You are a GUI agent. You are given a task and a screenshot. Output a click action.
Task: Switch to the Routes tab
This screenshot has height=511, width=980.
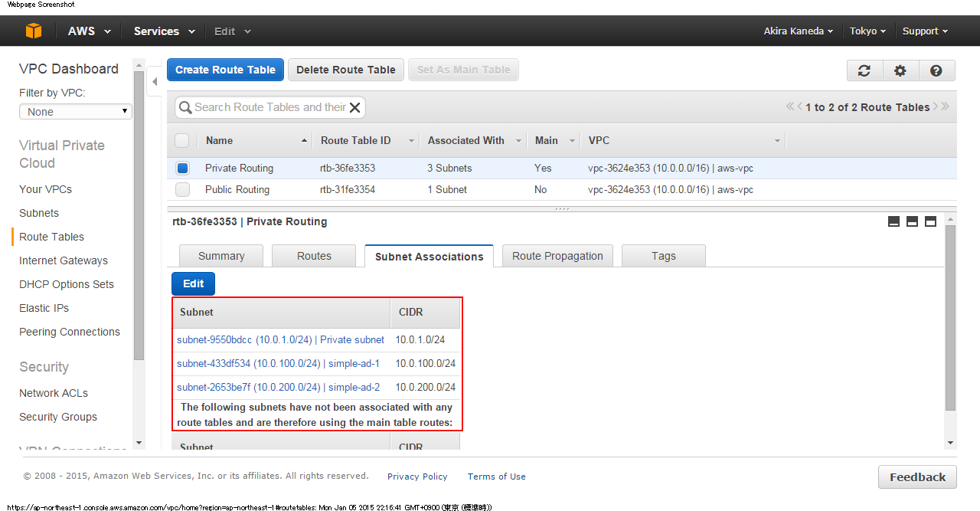coord(314,256)
